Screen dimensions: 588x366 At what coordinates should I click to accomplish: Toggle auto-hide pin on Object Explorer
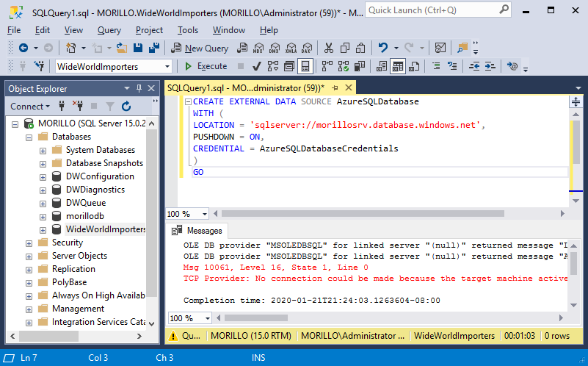(x=139, y=88)
